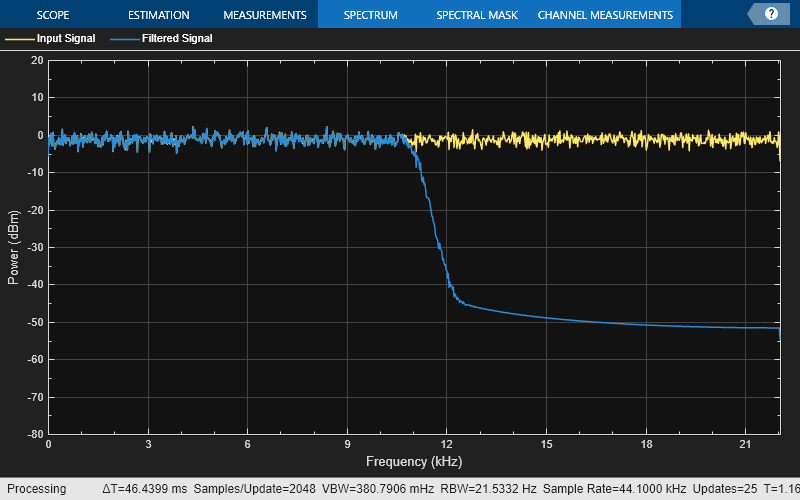Click the VBW=380.7906 mHz status entry
The height and width of the screenshot is (500, 800).
(x=378, y=489)
